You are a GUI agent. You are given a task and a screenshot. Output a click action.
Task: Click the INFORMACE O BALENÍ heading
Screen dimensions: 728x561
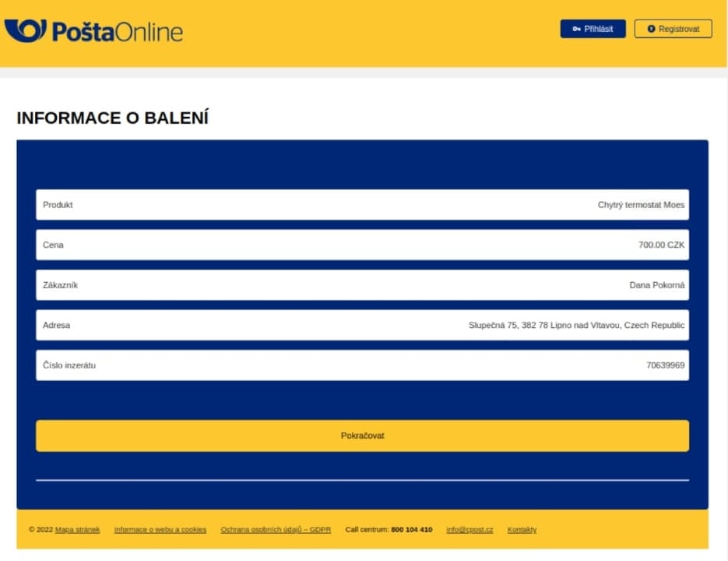[x=112, y=118]
